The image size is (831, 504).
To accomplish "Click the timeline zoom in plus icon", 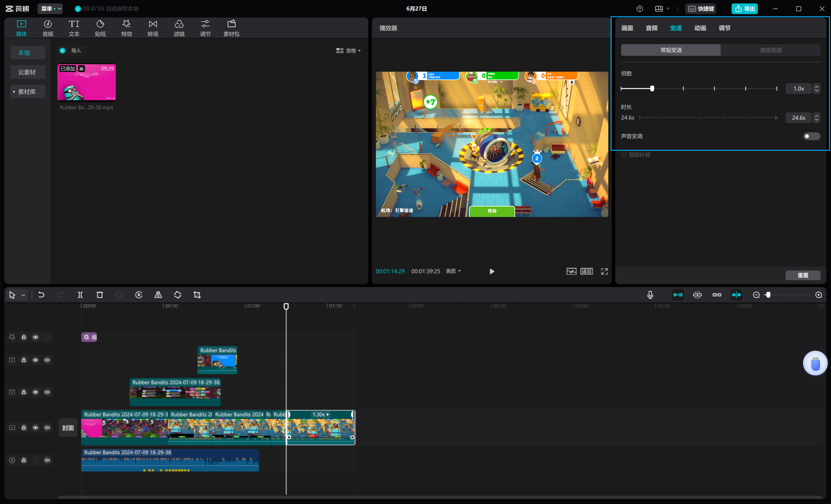I will (x=819, y=295).
